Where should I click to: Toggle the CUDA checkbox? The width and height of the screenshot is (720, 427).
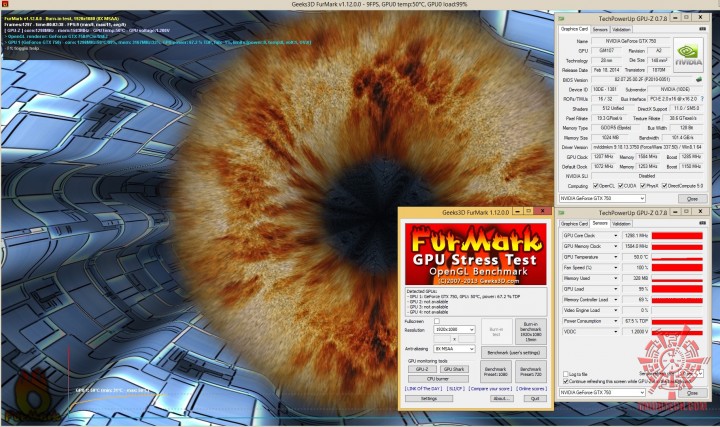[x=621, y=186]
